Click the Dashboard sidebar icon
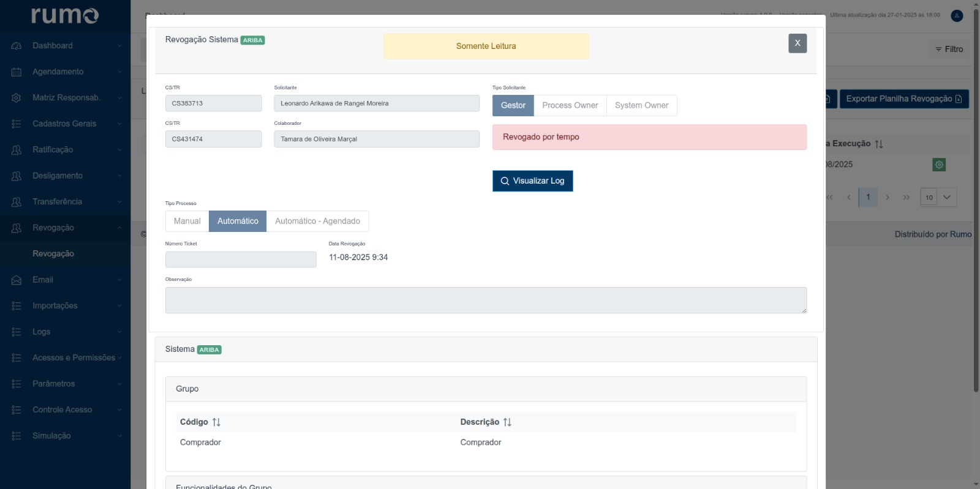This screenshot has height=489, width=980. pyautogui.click(x=17, y=46)
